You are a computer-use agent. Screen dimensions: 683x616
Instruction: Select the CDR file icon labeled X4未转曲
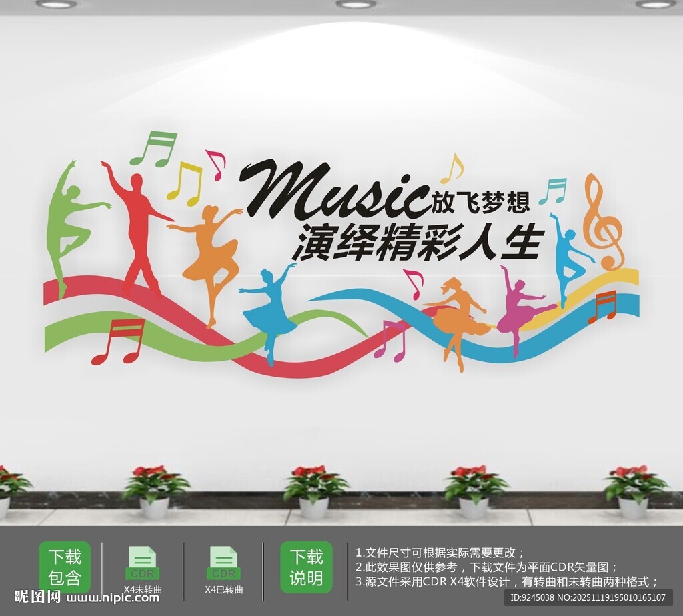coord(143,563)
